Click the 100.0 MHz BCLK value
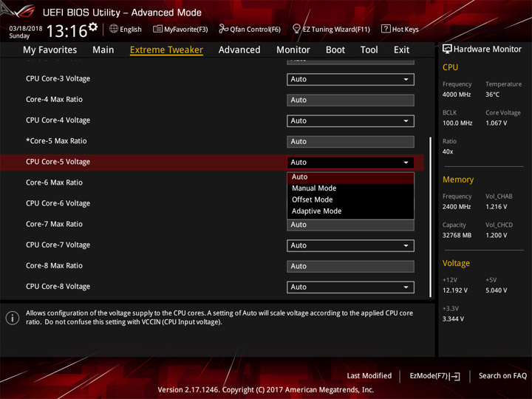 457,123
